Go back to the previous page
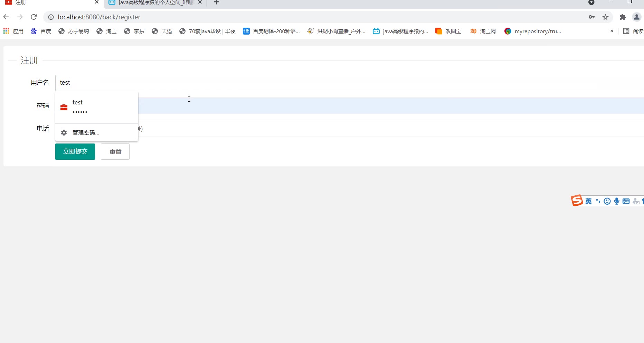The height and width of the screenshot is (343, 644). coord(6,17)
